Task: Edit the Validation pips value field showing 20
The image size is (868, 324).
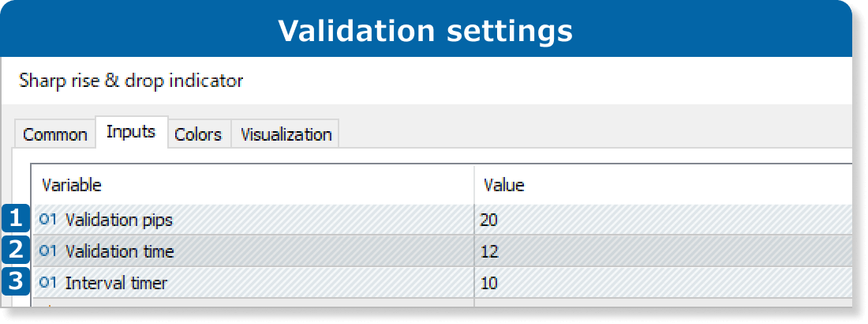Action: coord(489,220)
